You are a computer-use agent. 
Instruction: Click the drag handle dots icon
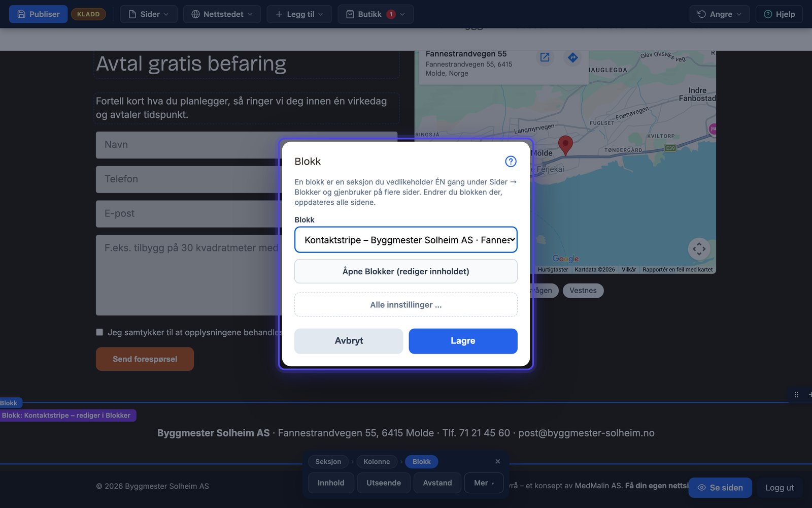[x=796, y=395]
